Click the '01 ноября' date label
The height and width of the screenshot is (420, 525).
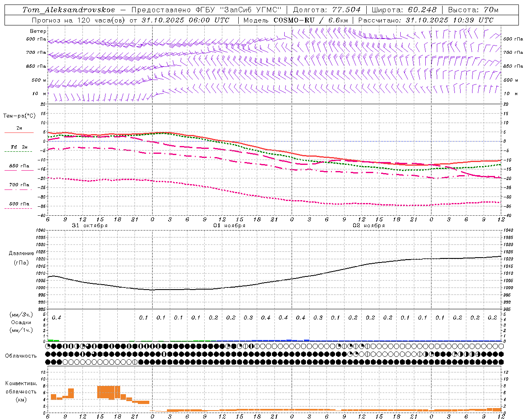click(229, 226)
